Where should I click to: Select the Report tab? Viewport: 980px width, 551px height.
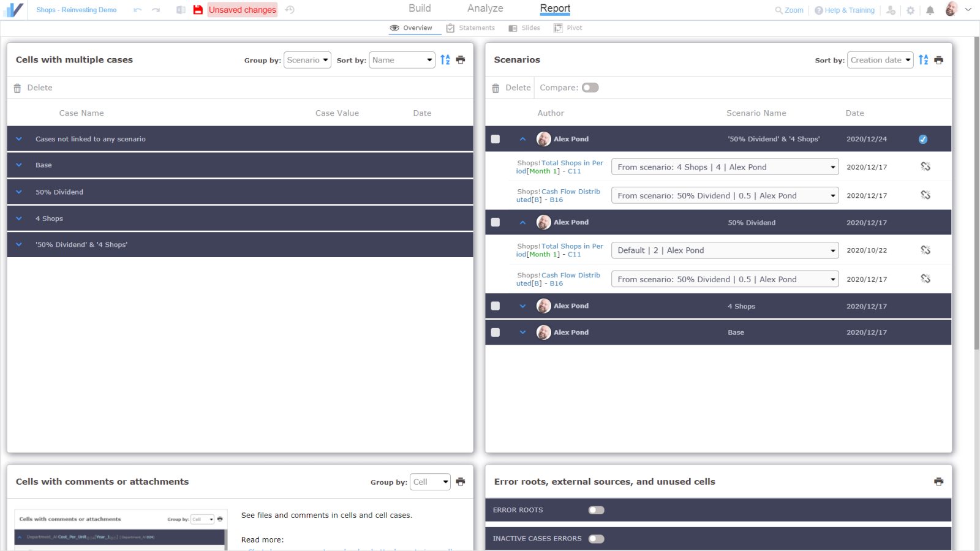coord(555,8)
